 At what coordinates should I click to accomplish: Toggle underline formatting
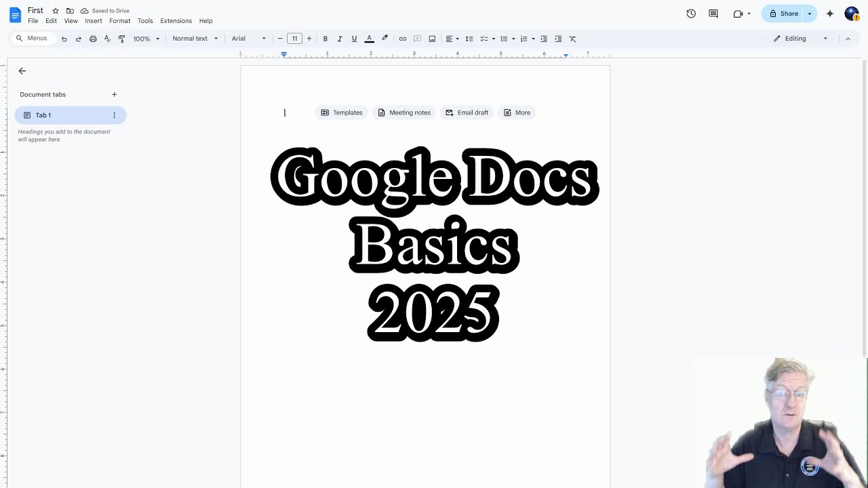(x=354, y=39)
